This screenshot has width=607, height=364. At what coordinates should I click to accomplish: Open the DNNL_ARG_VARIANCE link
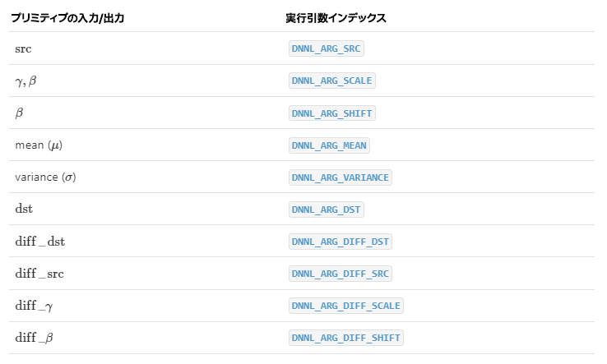click(x=341, y=177)
